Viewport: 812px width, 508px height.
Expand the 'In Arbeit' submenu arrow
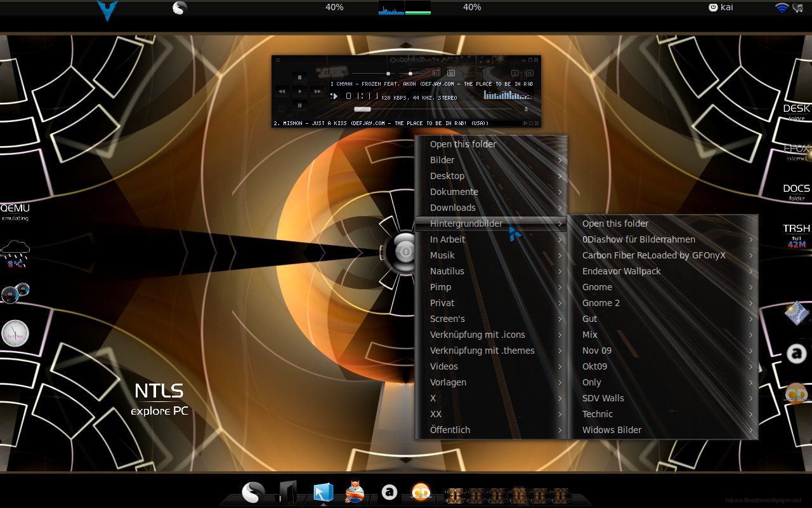coord(560,239)
